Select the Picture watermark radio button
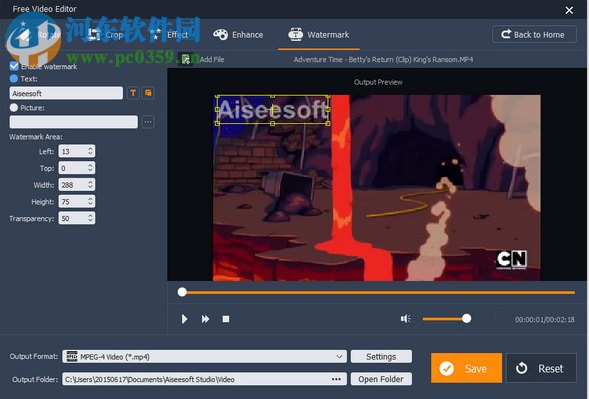Viewport: 589px width, 399px height. [14, 107]
